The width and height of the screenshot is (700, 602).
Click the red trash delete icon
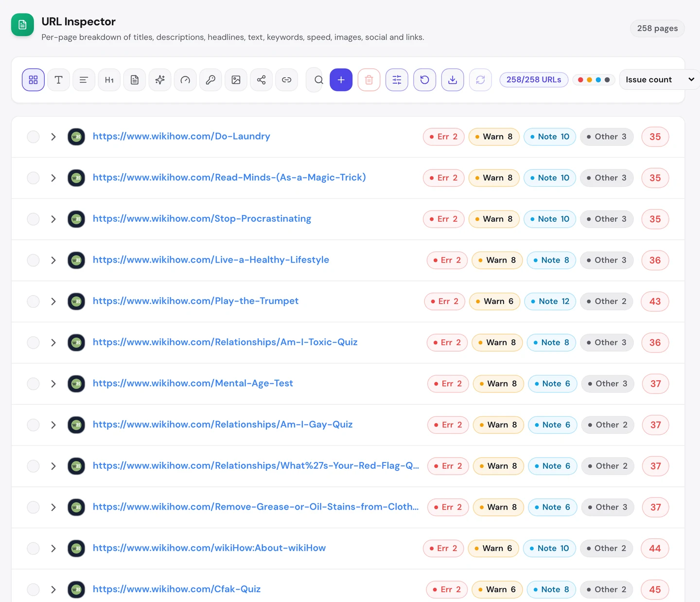click(x=369, y=80)
